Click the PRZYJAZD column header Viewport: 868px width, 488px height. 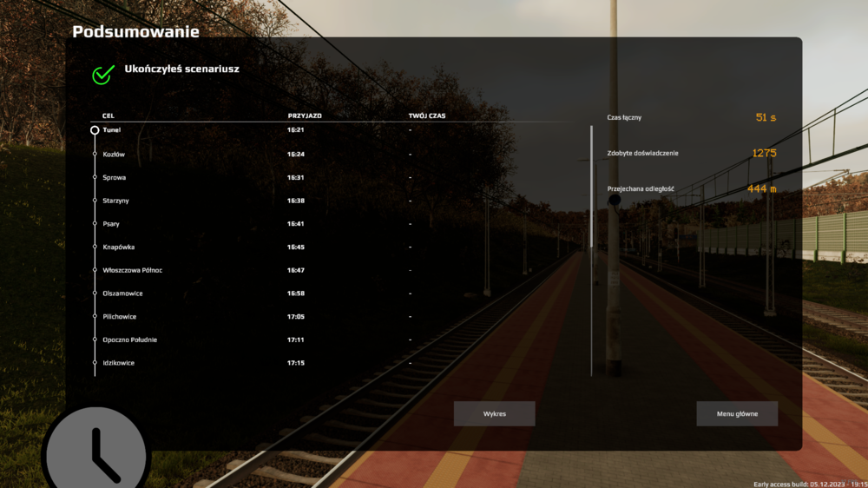[305, 115]
